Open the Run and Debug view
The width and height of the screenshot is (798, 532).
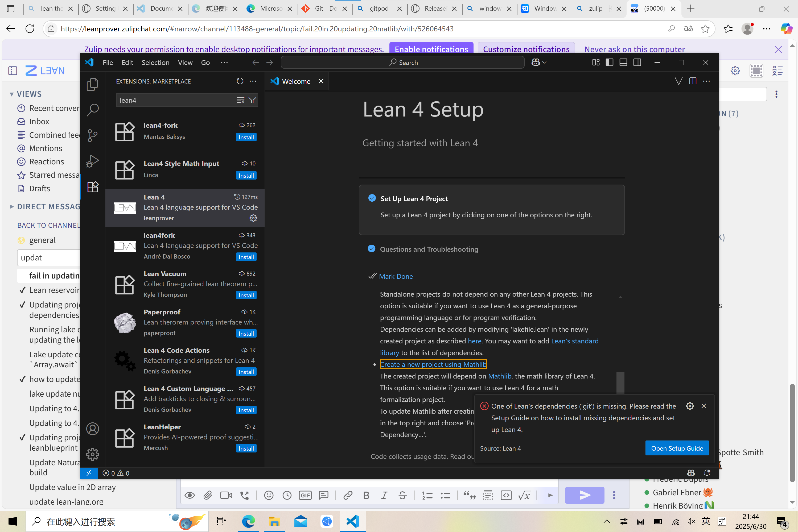click(92, 161)
